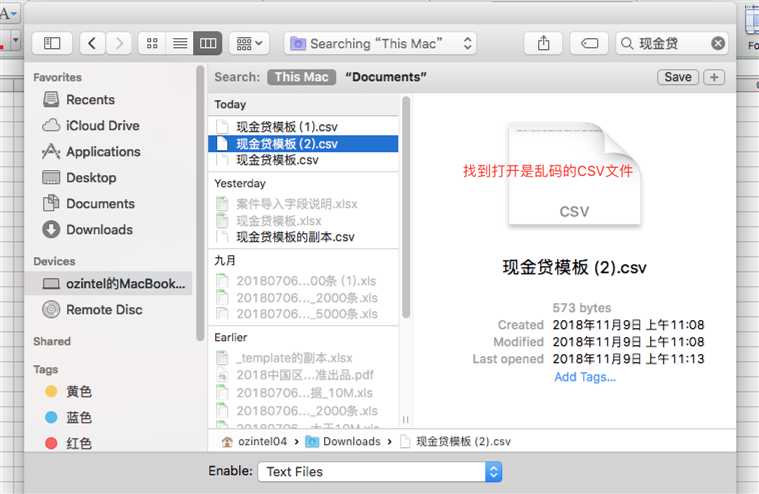Open the Searching "This Mac" location popup

pos(380,44)
